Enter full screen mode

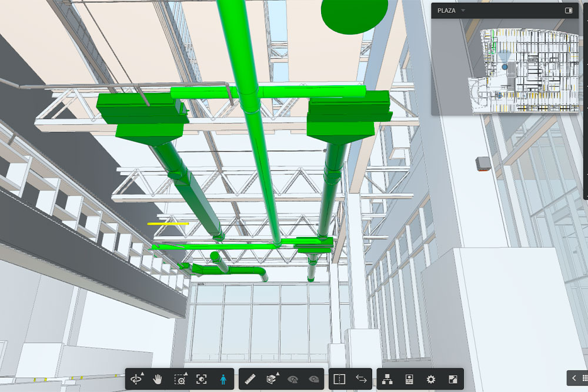click(x=452, y=379)
